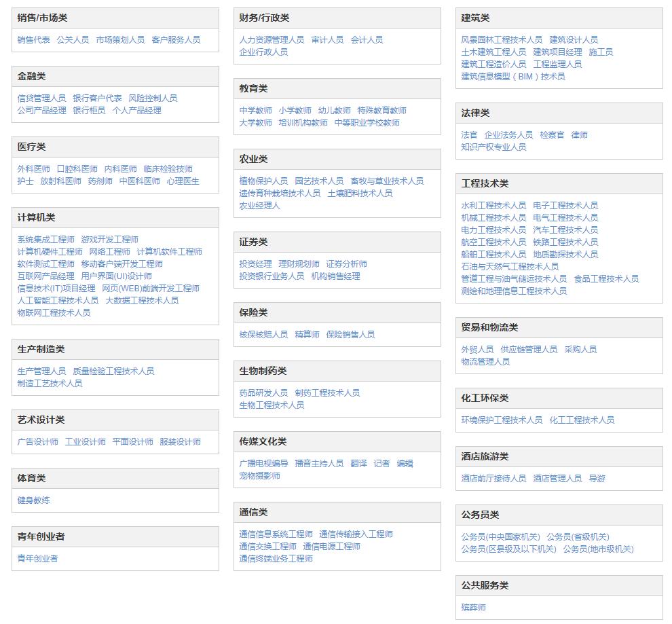Screen dimensions: 672x624
Task: Click 物流管理人员 link
Action: click(485, 362)
